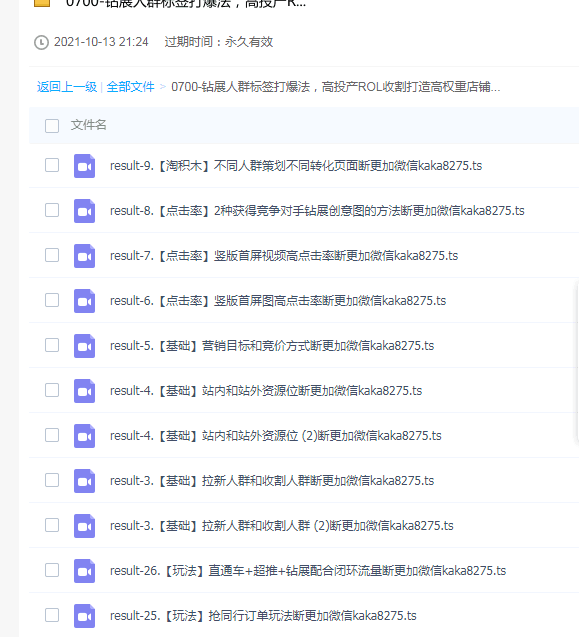The image size is (579, 637).
Task: Open file result-4.【基础】站内和站外资源位 (2)
Action: pos(275,436)
